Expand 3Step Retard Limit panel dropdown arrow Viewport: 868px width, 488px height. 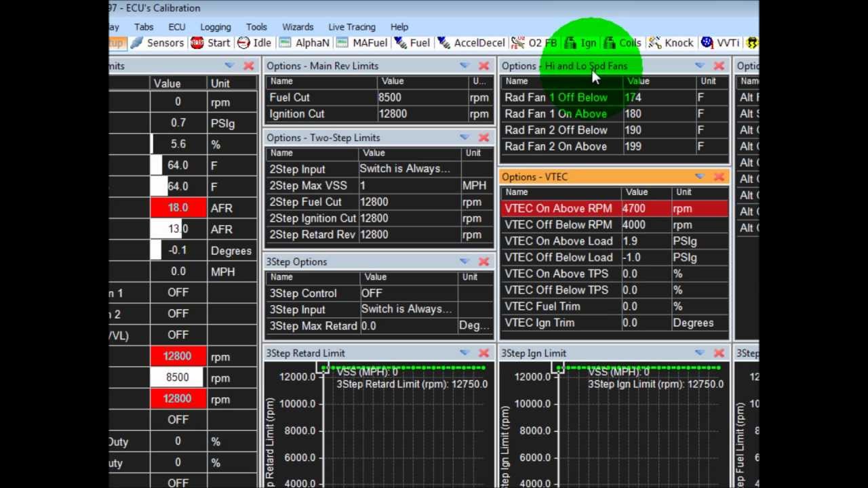coord(465,353)
